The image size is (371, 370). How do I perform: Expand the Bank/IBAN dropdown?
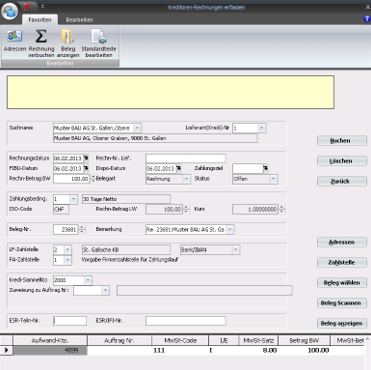236,250
